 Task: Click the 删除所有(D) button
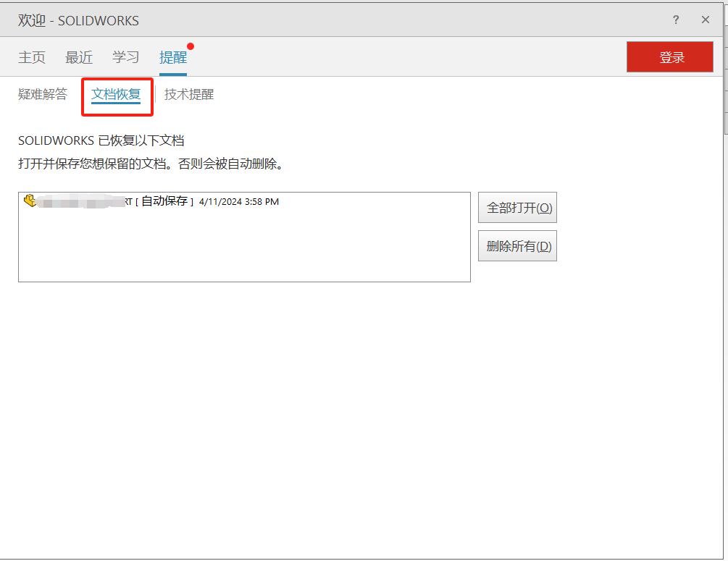pos(517,246)
